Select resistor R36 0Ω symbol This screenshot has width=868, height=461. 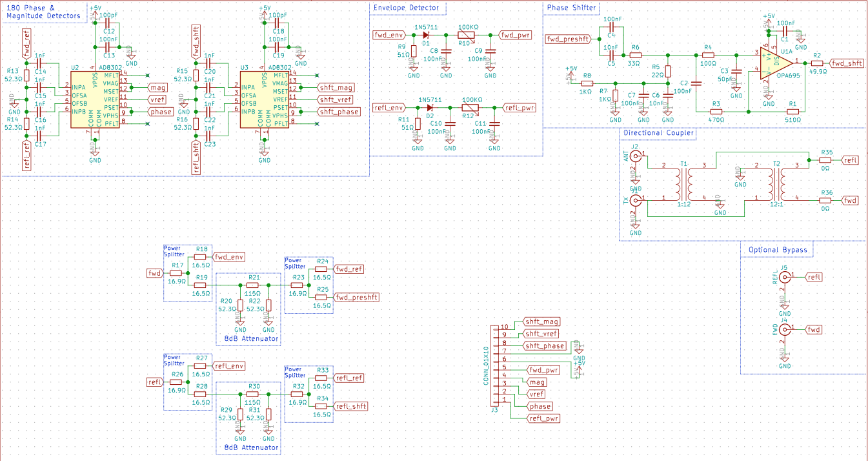coord(827,201)
